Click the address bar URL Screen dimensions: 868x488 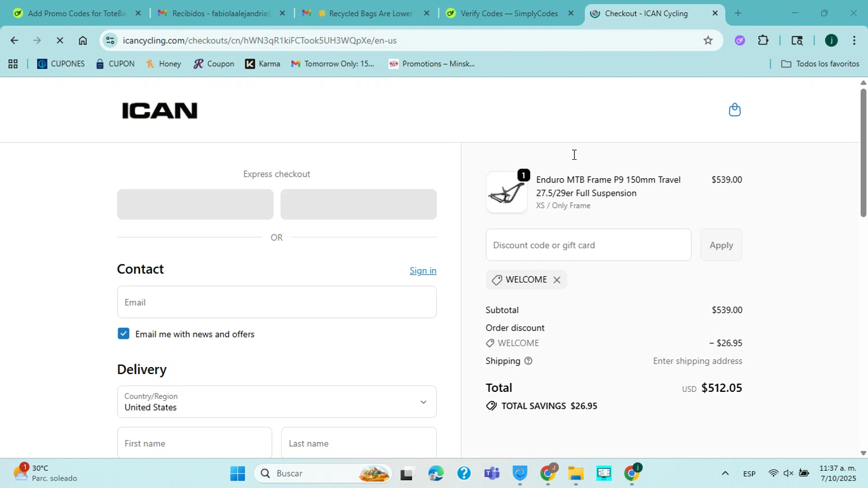coord(260,41)
